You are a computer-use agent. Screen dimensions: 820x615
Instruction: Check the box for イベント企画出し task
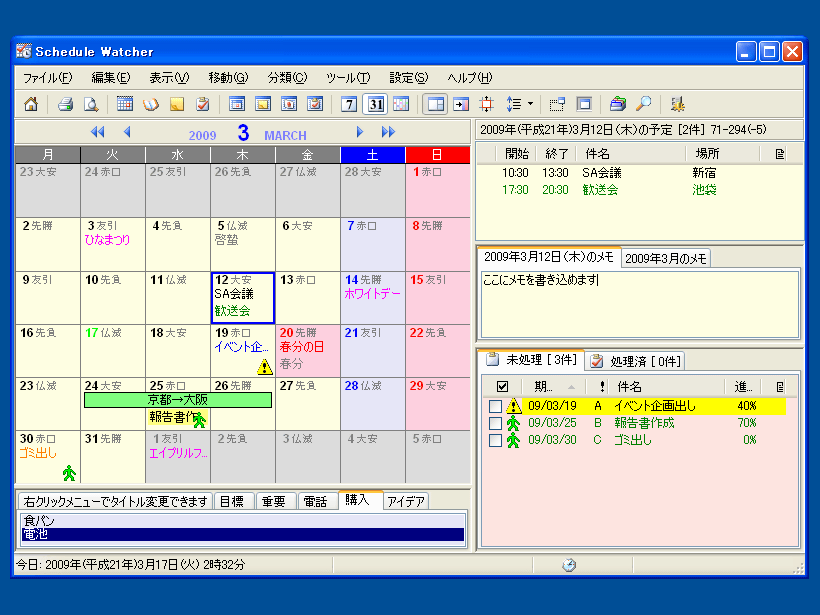[x=495, y=406]
